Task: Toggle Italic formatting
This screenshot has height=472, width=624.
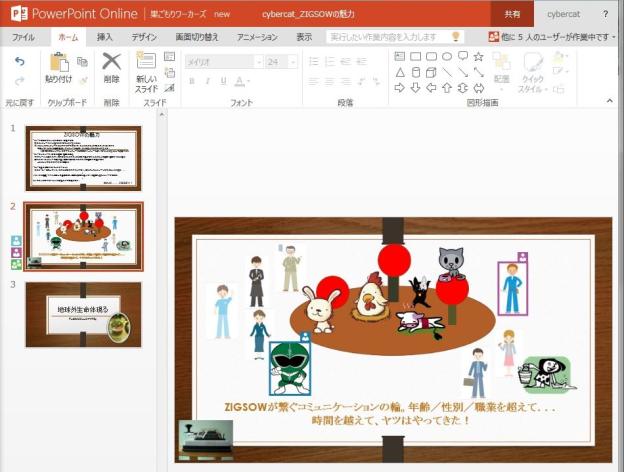Action: point(207,81)
